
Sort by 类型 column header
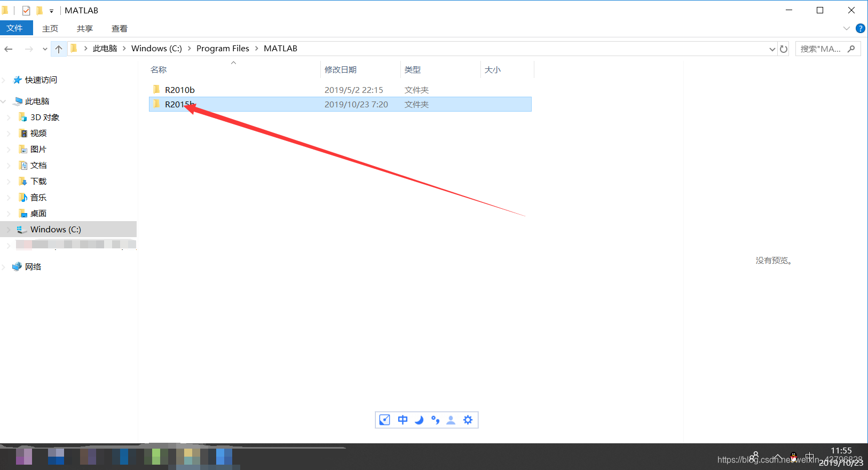[x=413, y=70]
